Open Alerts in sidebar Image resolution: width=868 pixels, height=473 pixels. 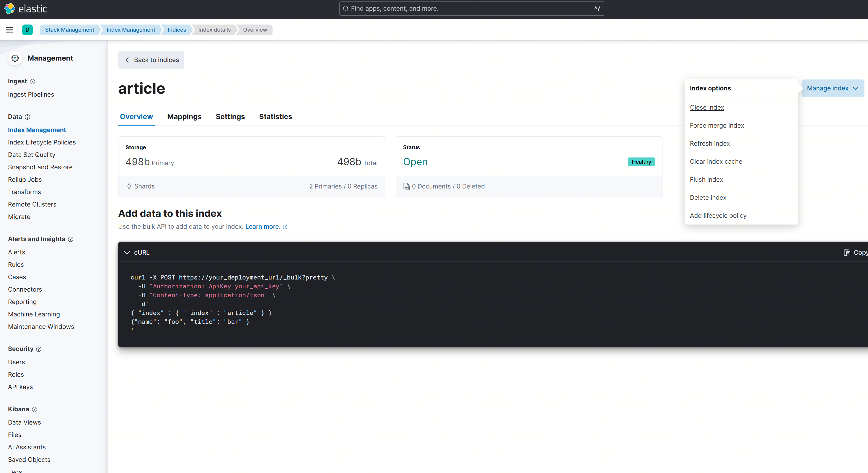click(17, 253)
